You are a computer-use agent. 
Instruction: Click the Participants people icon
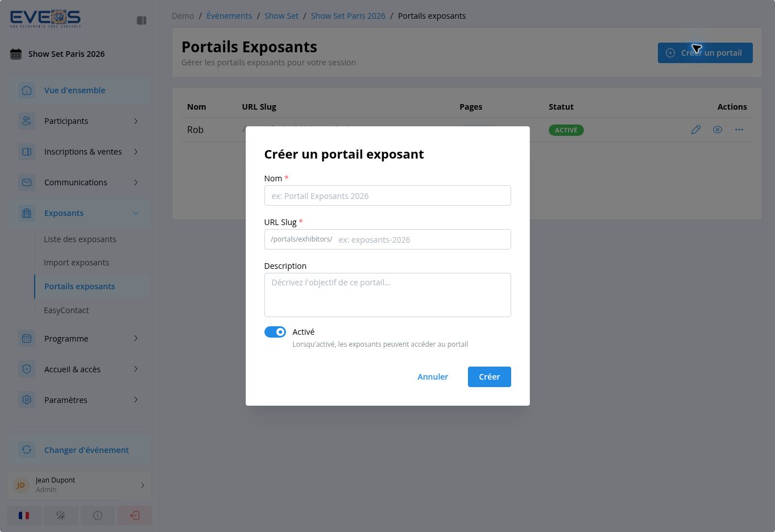click(x=27, y=121)
